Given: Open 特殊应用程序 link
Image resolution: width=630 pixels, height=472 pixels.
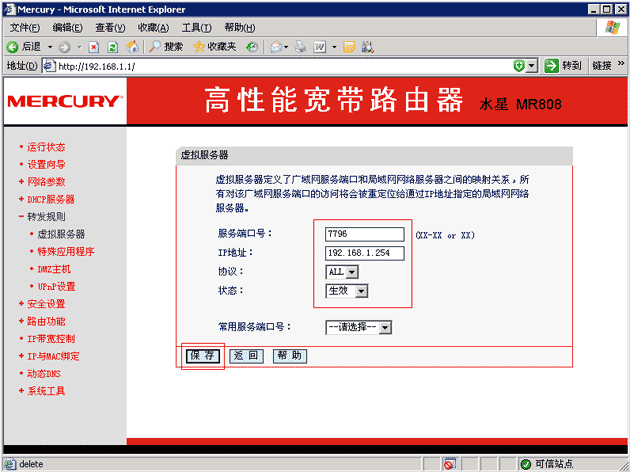Looking at the screenshot, I should point(66,252).
